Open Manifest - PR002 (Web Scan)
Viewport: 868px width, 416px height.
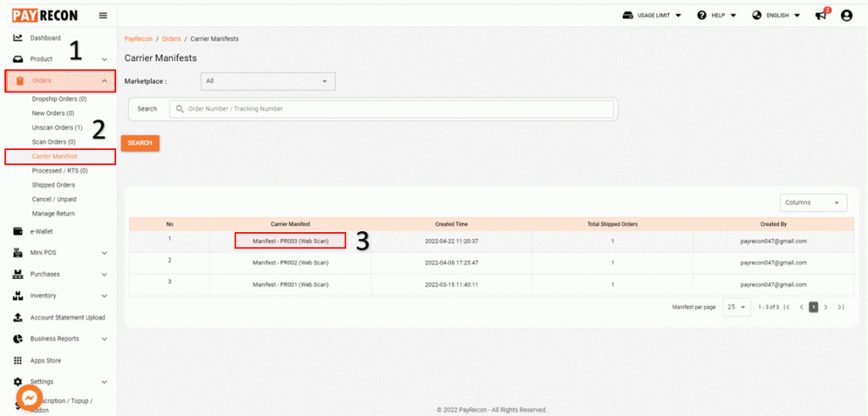tap(291, 263)
